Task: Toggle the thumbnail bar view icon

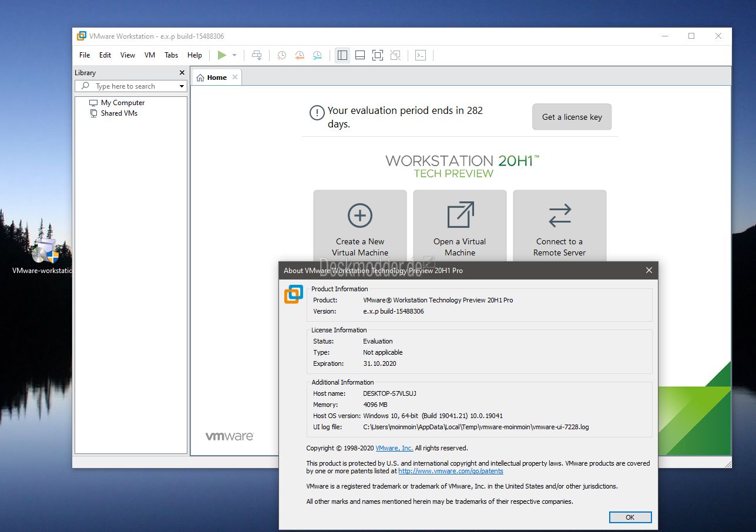Action: [360, 55]
